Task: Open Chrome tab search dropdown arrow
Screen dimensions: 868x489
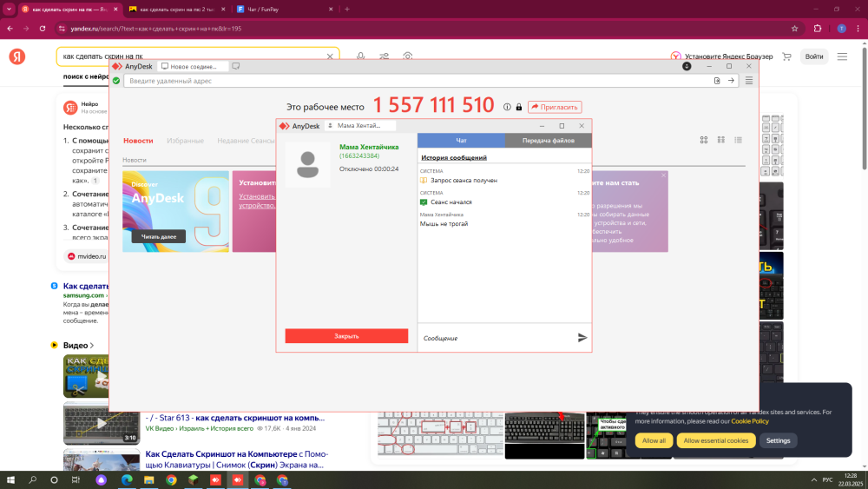Action: [9, 9]
